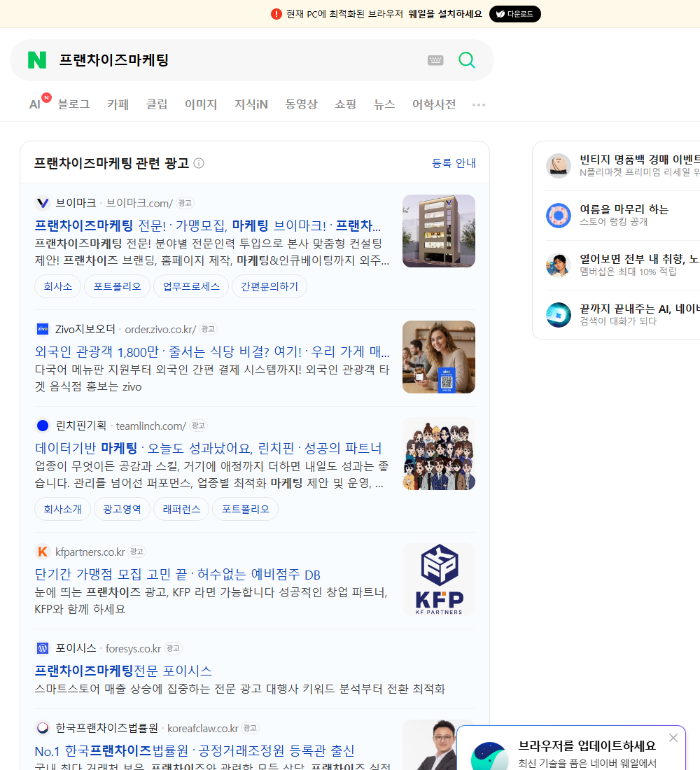700x770 pixels.
Task: Click the 린치핀기획 blue circle favicon
Action: (43, 426)
